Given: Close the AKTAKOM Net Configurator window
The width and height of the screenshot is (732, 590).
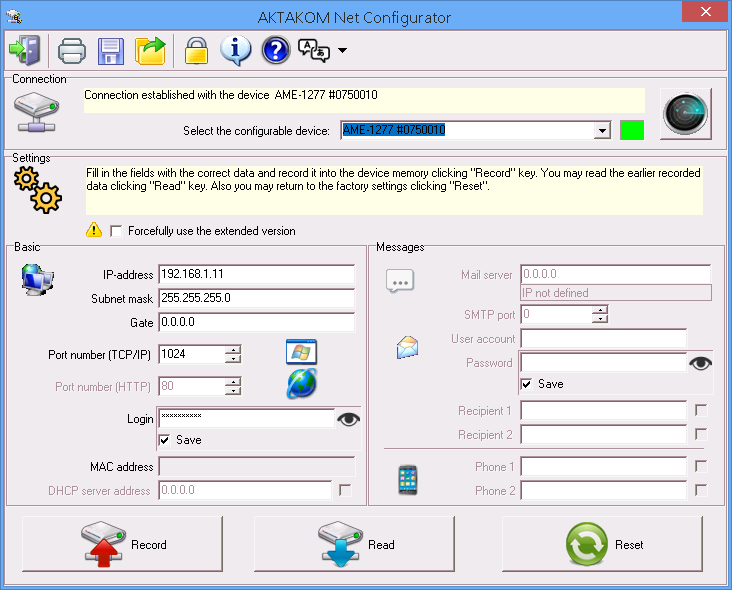Looking at the screenshot, I should coord(705,12).
